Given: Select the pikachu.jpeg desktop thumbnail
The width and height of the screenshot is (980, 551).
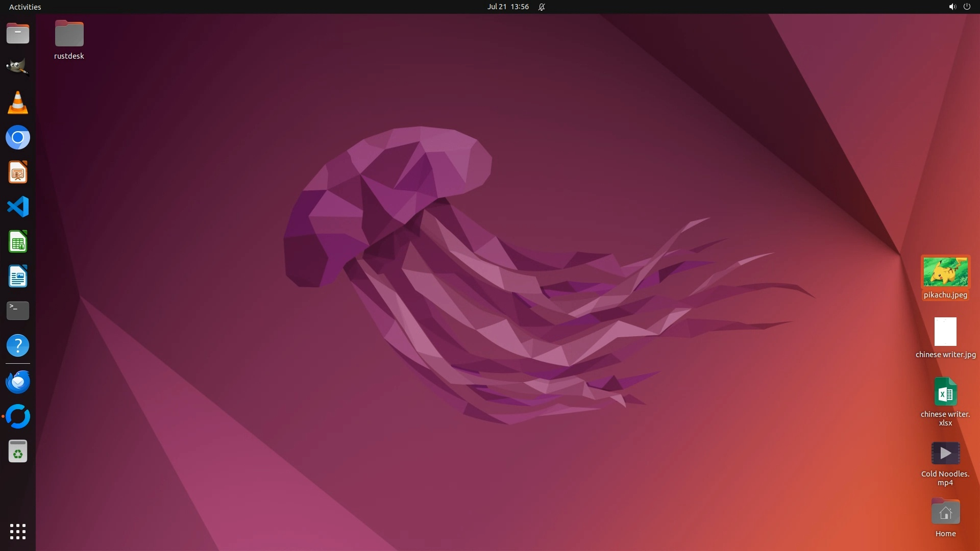Looking at the screenshot, I should [x=945, y=272].
